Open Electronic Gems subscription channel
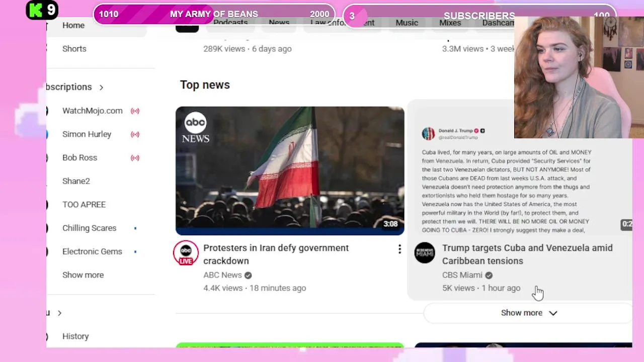The height and width of the screenshot is (362, 644). pyautogui.click(x=92, y=251)
